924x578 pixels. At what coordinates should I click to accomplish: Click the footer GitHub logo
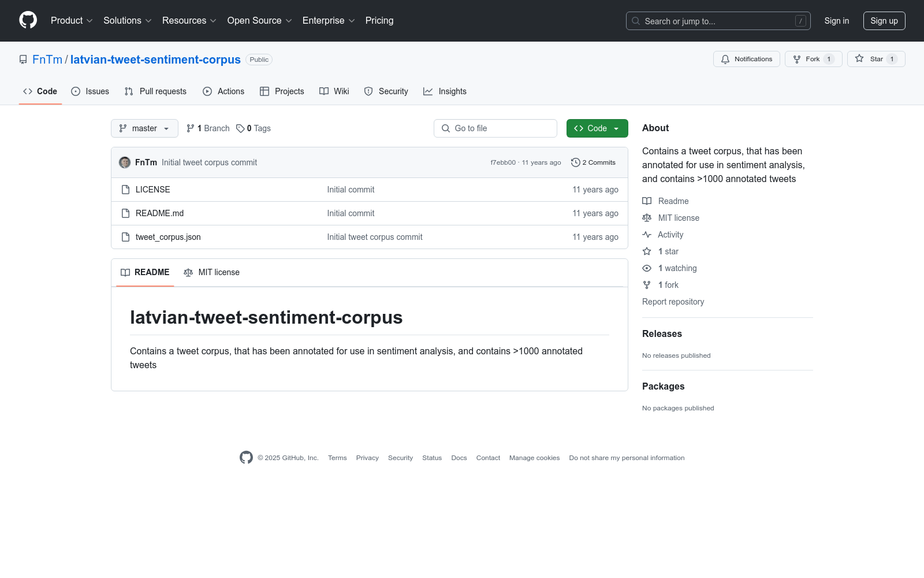point(246,457)
